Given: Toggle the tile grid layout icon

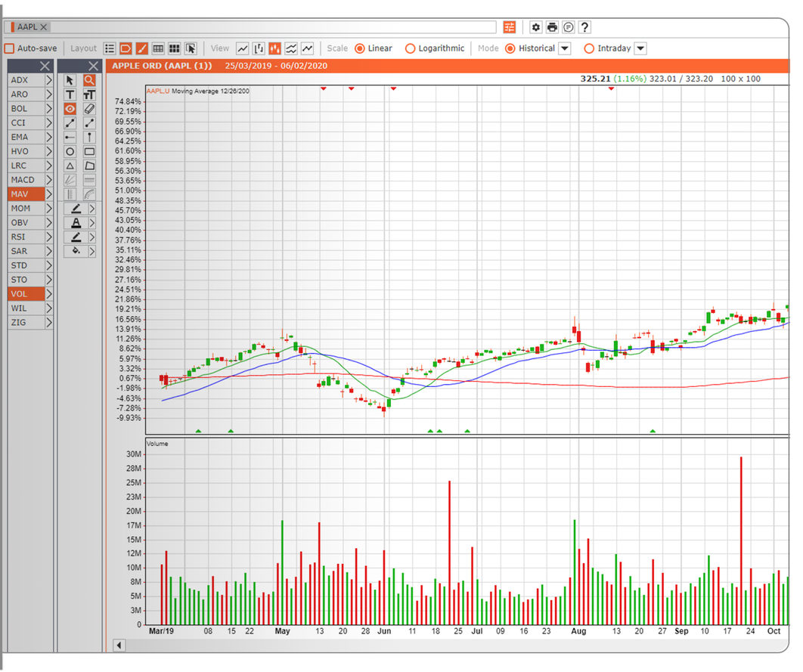Looking at the screenshot, I should (175, 48).
